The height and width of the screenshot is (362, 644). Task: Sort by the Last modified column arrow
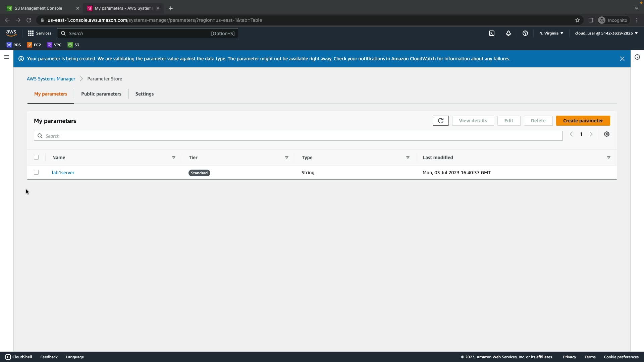coord(608,158)
